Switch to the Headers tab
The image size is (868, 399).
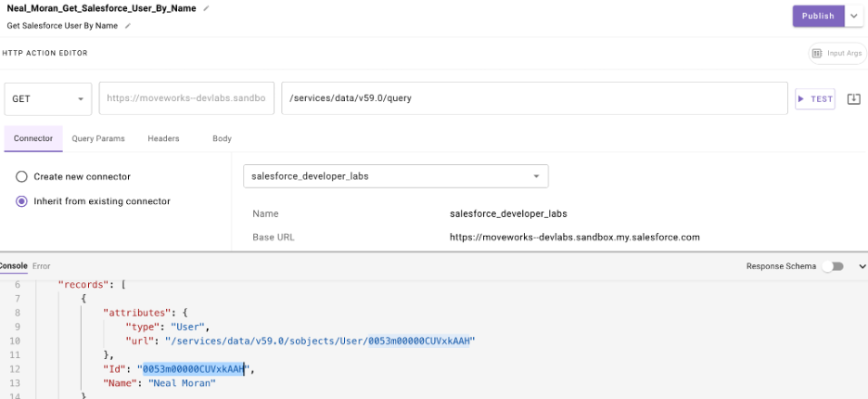[x=163, y=138]
